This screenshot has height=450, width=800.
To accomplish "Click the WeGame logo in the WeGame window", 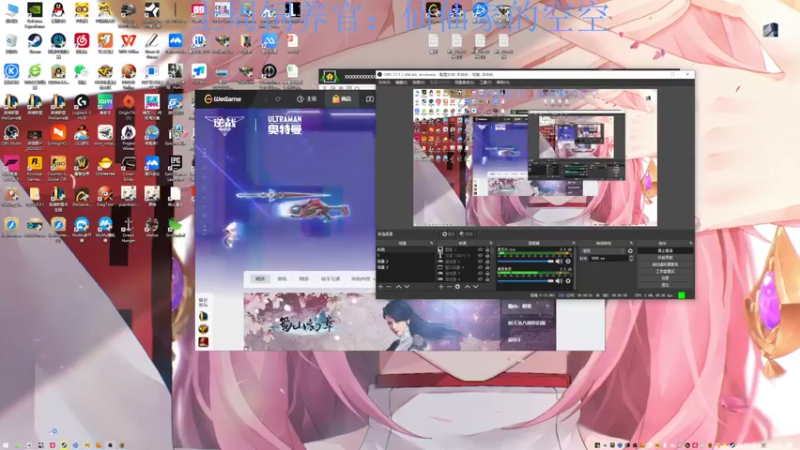I will pyautogui.click(x=223, y=99).
